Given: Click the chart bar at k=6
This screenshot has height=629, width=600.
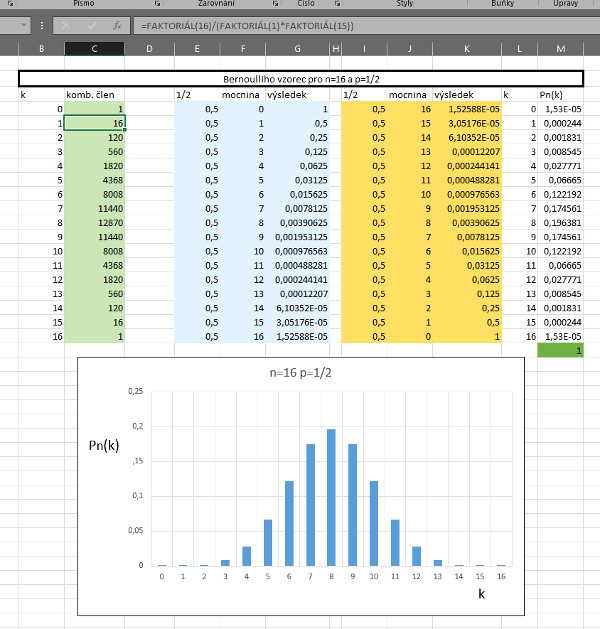Looking at the screenshot, I should [289, 523].
